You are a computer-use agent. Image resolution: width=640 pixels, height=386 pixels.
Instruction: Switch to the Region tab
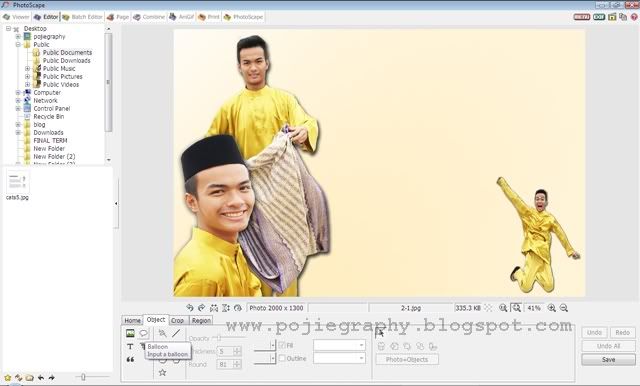(201, 320)
